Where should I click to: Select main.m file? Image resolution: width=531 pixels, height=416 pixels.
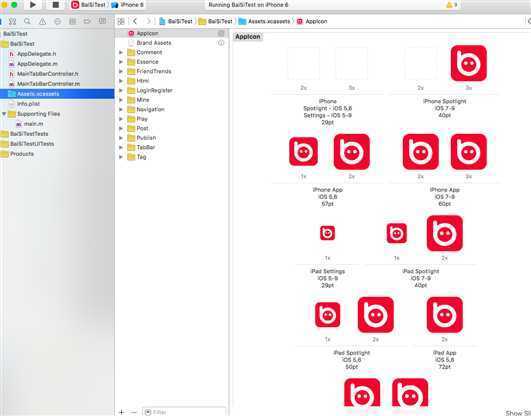(33, 124)
